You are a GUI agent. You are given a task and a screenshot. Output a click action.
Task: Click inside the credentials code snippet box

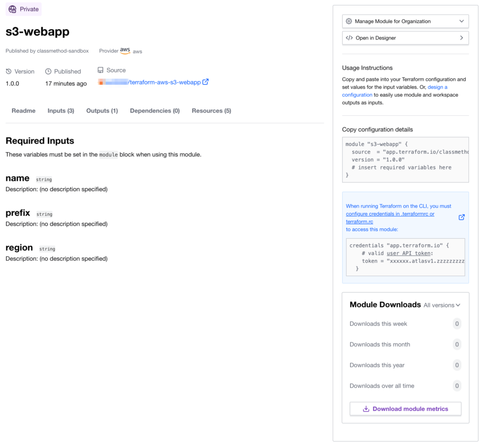click(x=406, y=257)
